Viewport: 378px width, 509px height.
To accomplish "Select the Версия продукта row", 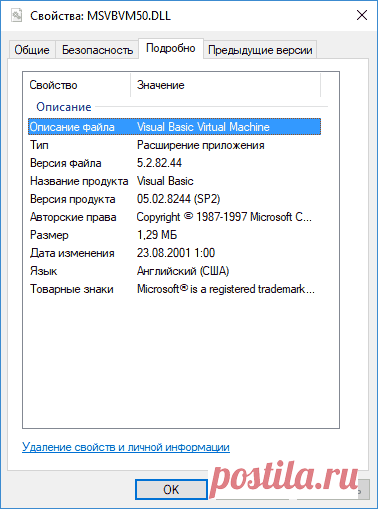I will (174, 199).
